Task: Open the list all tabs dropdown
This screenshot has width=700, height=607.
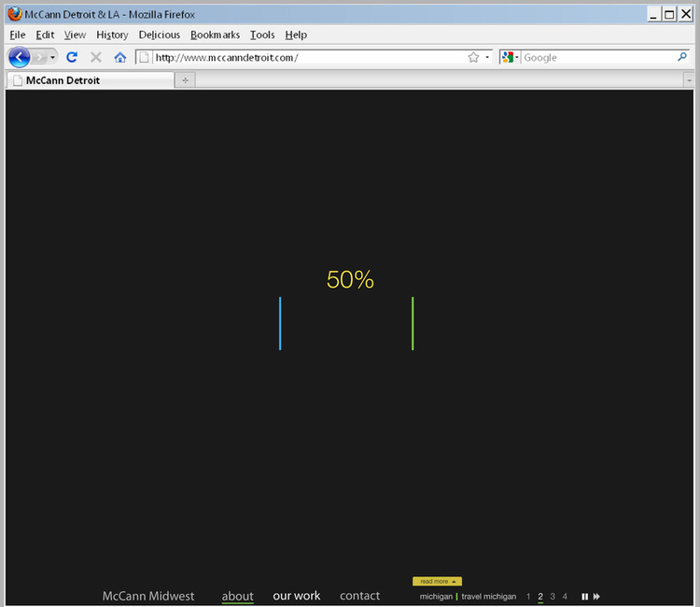Action: point(689,80)
